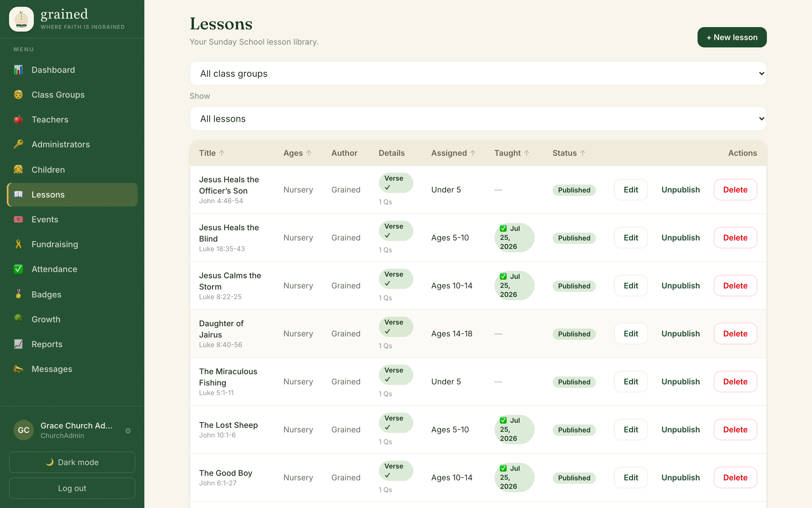
Task: Click the Attendance checkmark icon
Action: 18,269
